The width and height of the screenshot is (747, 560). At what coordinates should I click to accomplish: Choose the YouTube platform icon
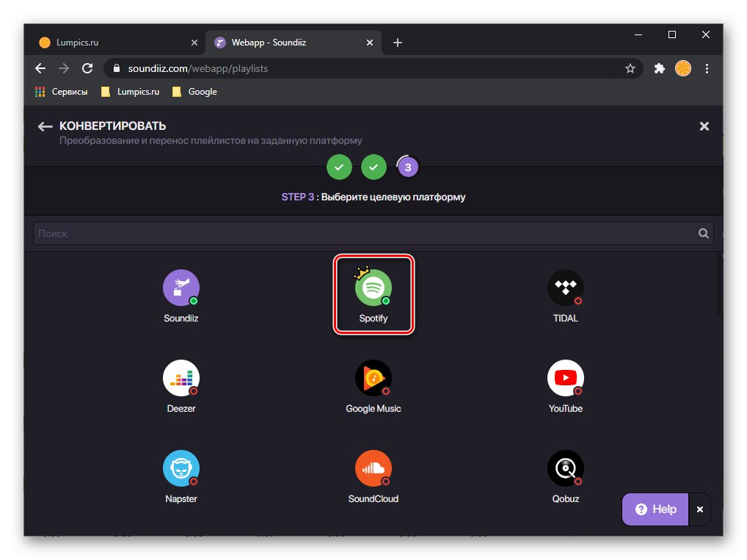tap(566, 378)
